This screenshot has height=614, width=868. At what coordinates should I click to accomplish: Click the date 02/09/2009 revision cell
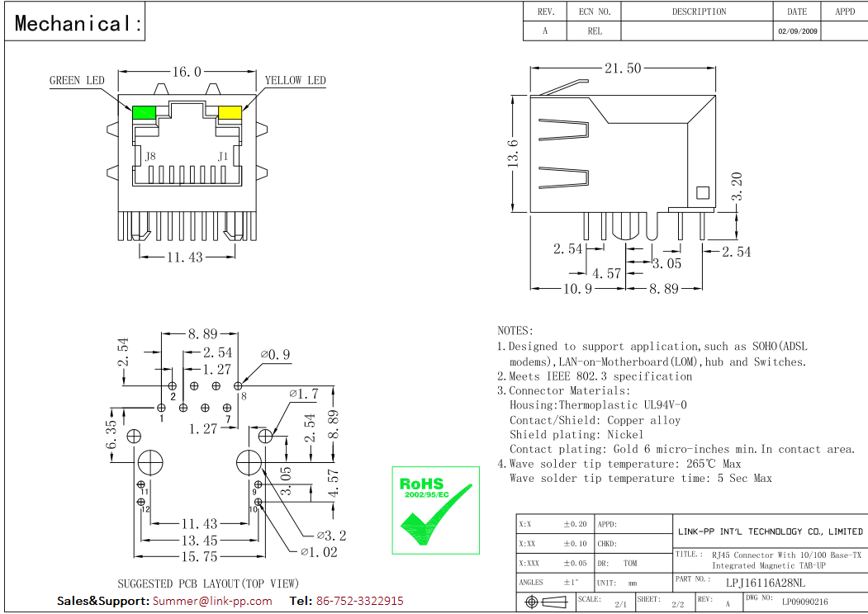coord(798,31)
